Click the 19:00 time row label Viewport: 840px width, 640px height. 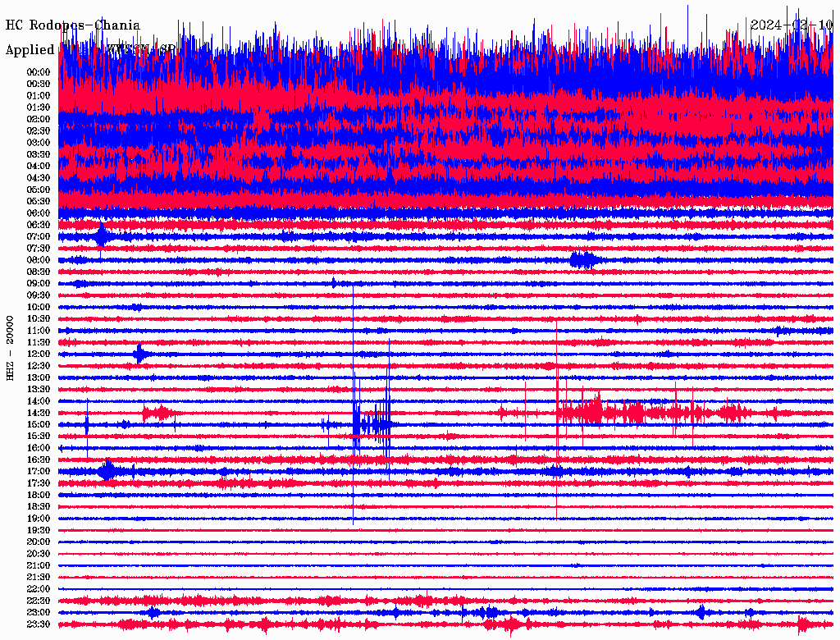(x=39, y=519)
